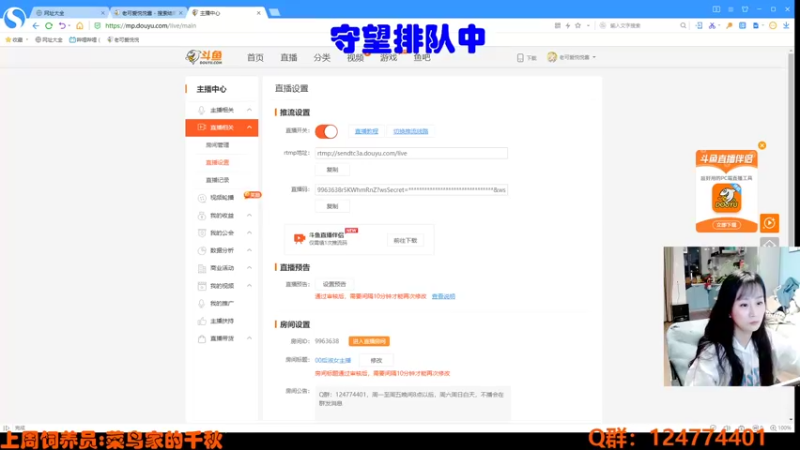This screenshot has height=450, width=800.
Task: Click the skin shirt icon in title bar
Action: click(745, 9)
